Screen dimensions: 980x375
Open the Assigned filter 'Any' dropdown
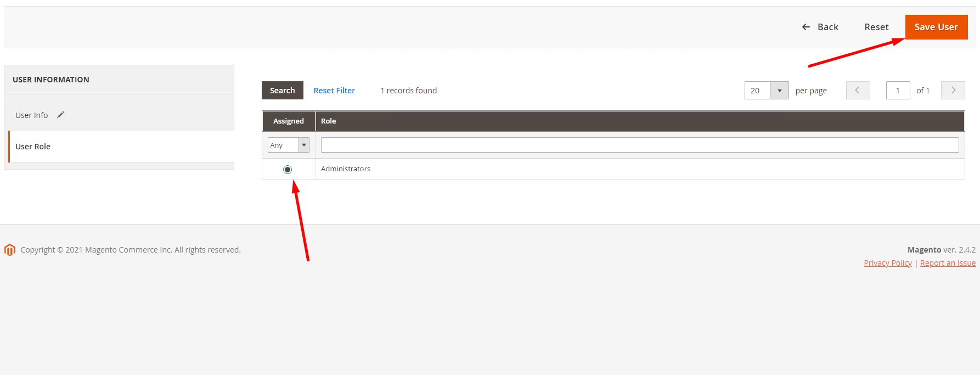pos(289,145)
